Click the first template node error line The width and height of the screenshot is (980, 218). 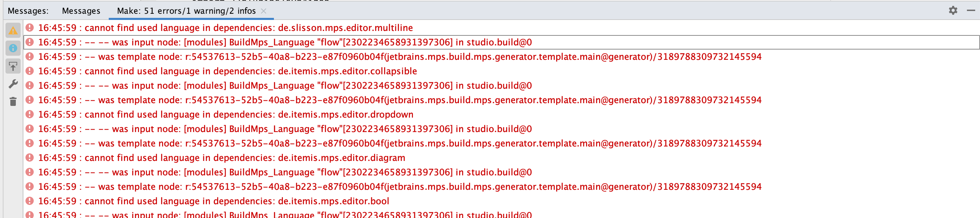(400, 57)
